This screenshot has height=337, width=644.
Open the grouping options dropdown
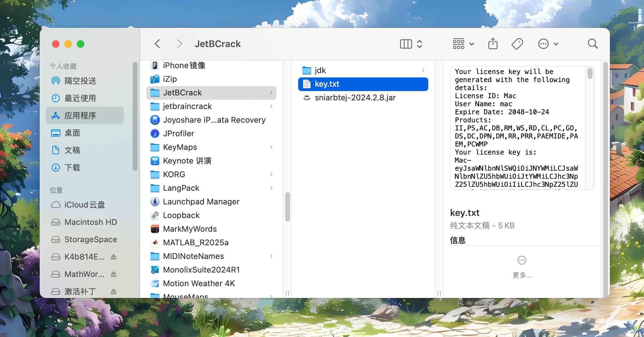pos(463,44)
